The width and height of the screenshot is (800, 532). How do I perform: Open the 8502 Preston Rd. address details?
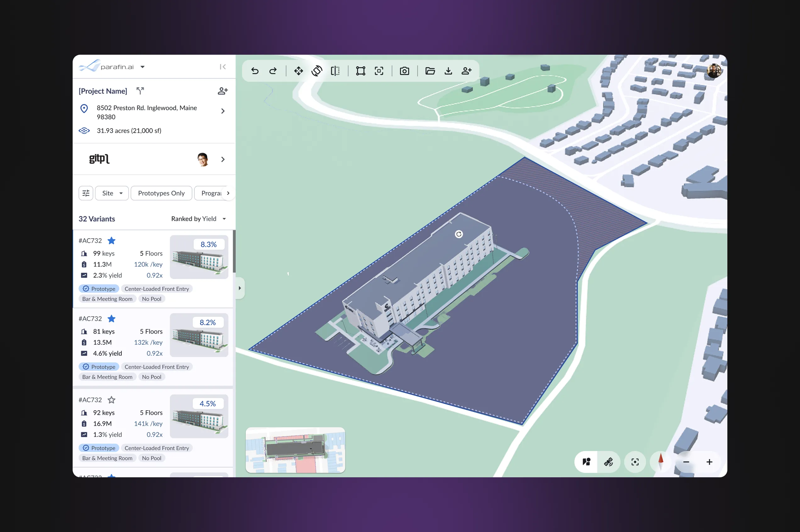pos(223,111)
